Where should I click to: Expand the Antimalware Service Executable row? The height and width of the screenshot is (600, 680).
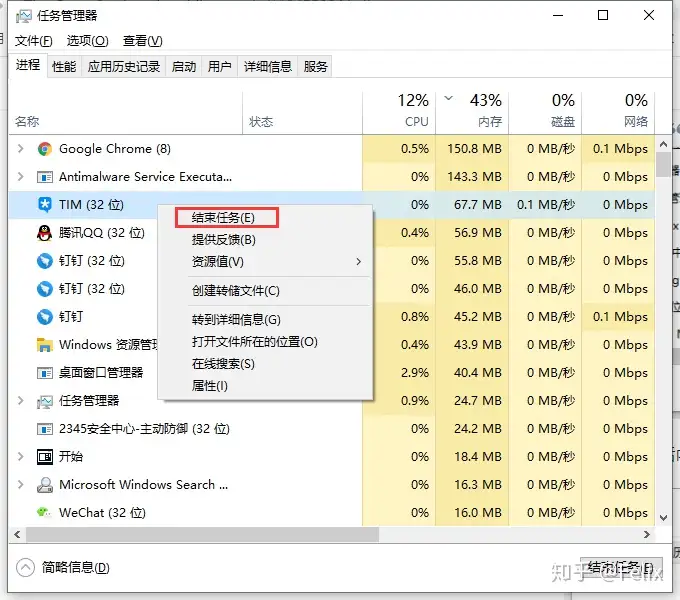pyautogui.click(x=20, y=177)
